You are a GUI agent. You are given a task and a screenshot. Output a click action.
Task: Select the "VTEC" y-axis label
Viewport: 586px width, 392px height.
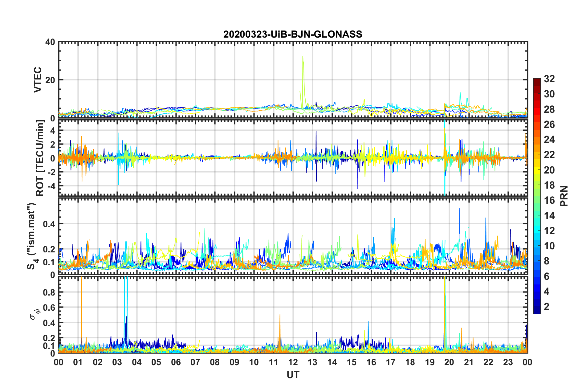point(38,80)
